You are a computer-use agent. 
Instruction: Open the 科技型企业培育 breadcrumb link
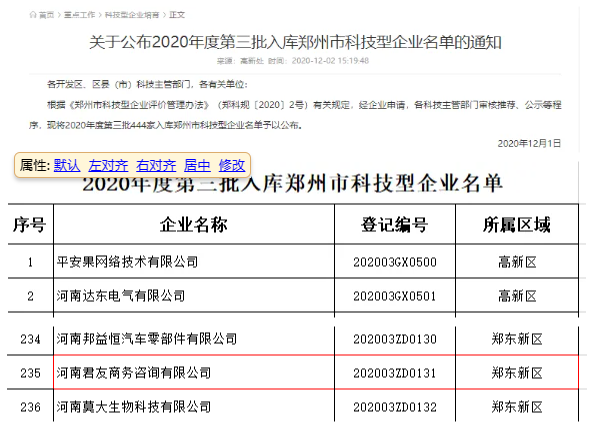click(x=132, y=15)
